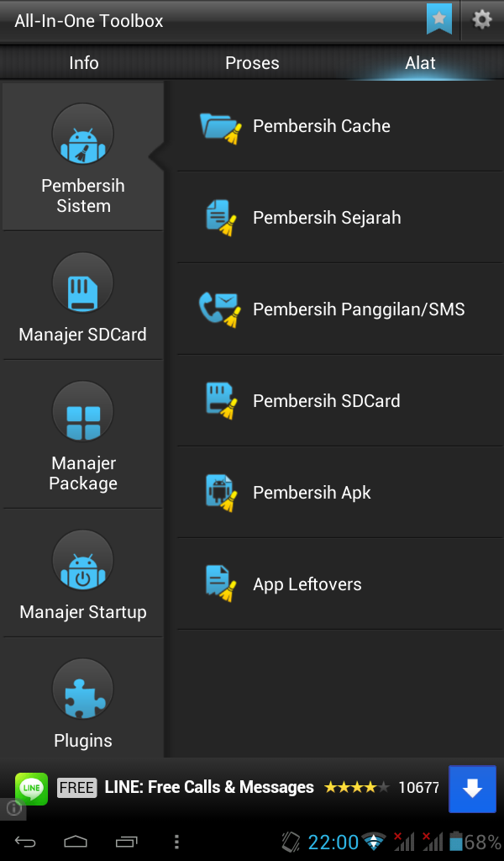Switch to the Info tab
Viewport: 504px width, 861px height.
click(x=84, y=62)
